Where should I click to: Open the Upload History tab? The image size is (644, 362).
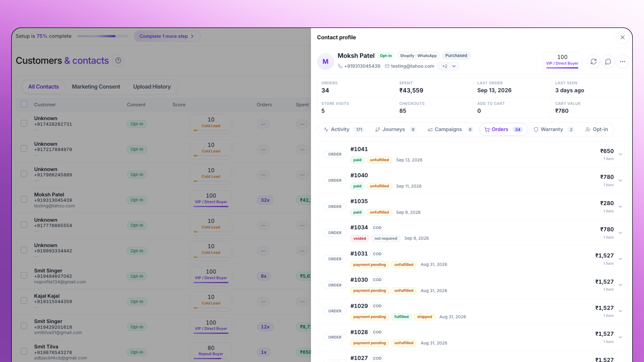(152, 87)
